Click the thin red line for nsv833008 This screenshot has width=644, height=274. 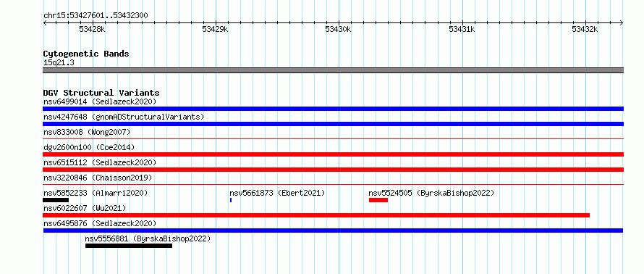click(x=333, y=139)
